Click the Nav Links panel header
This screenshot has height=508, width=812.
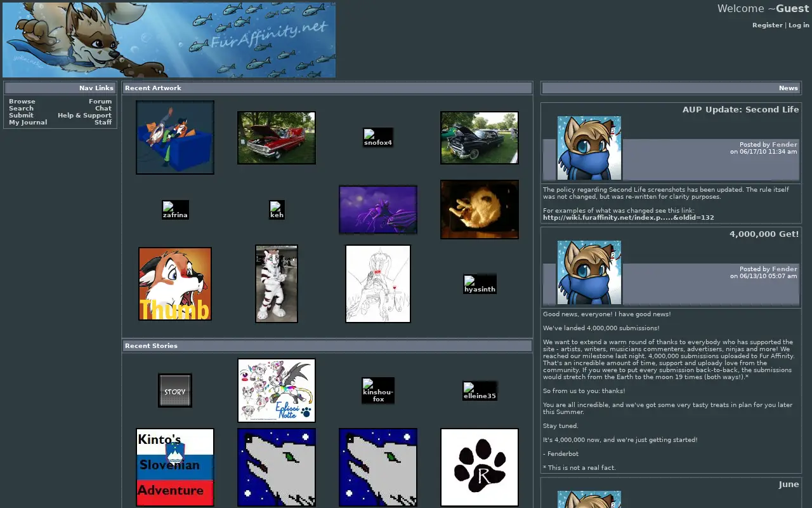pos(60,88)
